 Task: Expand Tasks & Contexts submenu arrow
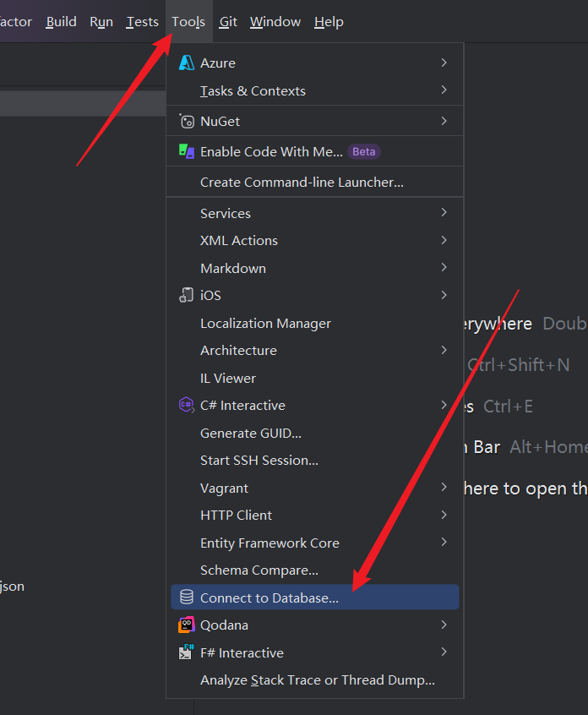point(444,90)
